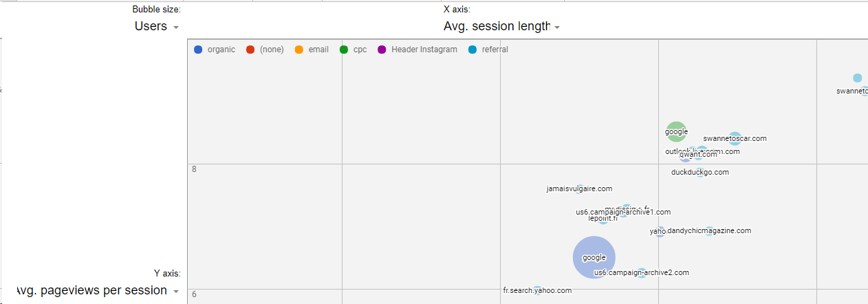The image size is (868, 304).
Task: Click the jamaisvulgaire.com bubble
Action: pos(579,188)
